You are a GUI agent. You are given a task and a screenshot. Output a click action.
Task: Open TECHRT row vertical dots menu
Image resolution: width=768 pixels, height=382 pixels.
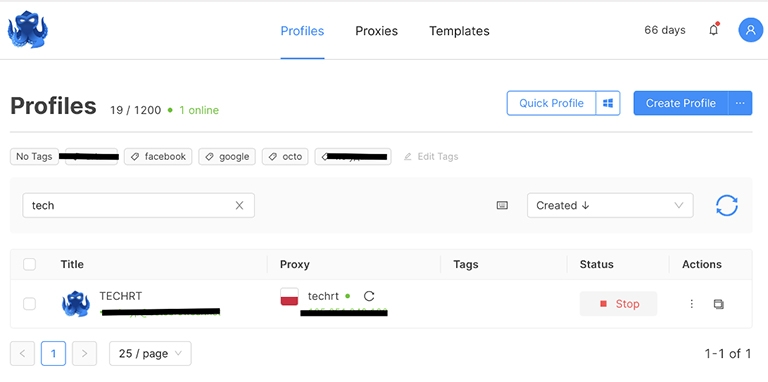point(692,304)
